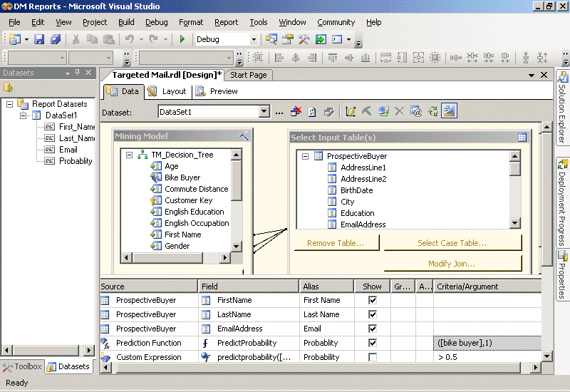The image size is (570, 392).
Task: Click the Start Page toolbar icon with green arrow
Action: point(321,39)
